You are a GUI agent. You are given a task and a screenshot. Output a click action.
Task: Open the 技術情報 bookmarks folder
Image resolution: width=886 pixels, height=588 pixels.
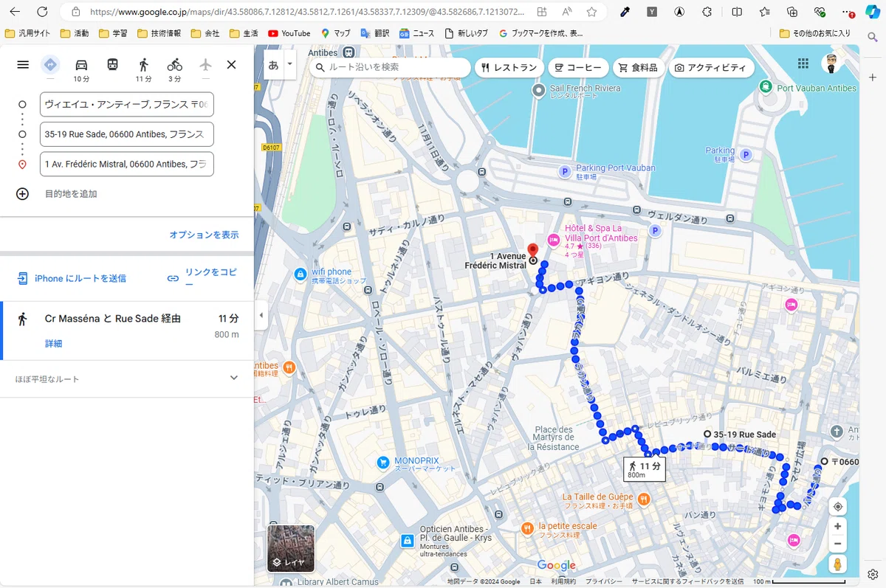pyautogui.click(x=159, y=33)
